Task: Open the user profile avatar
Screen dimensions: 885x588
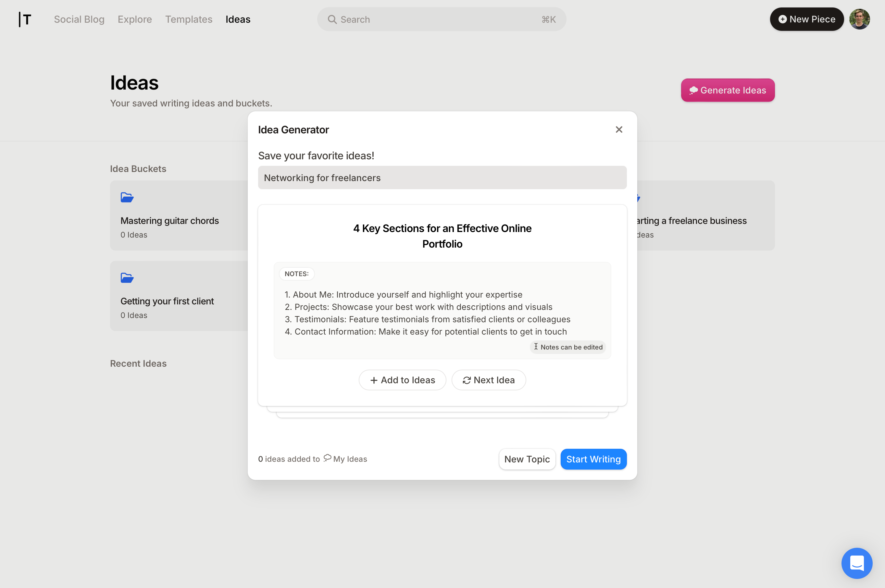Action: pyautogui.click(x=859, y=19)
